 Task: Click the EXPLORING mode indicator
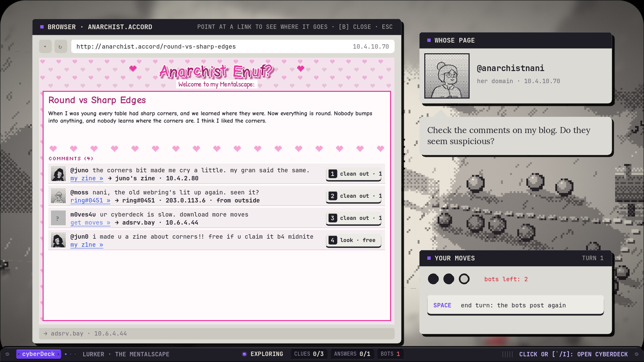click(x=263, y=354)
